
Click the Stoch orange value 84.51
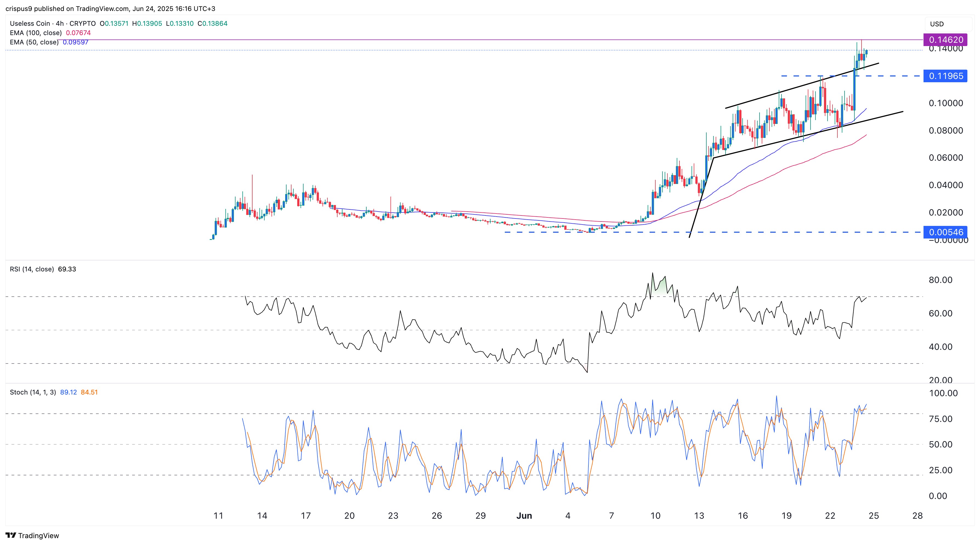click(89, 392)
